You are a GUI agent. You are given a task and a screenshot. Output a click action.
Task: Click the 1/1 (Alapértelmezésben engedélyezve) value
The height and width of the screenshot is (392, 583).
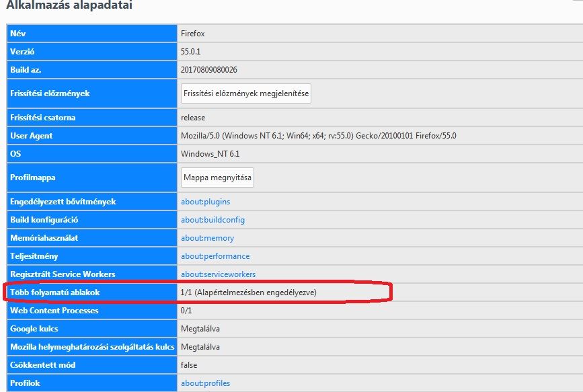pyautogui.click(x=249, y=292)
